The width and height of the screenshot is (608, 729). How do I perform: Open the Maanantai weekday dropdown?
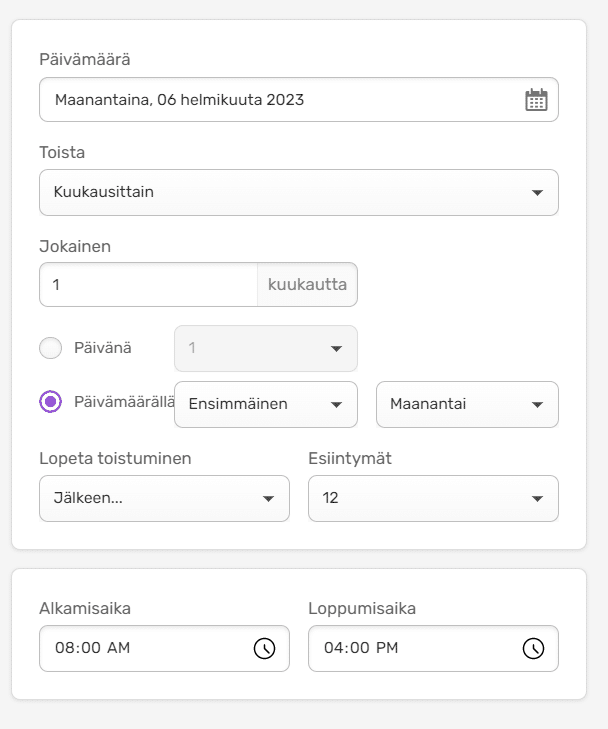(x=466, y=405)
